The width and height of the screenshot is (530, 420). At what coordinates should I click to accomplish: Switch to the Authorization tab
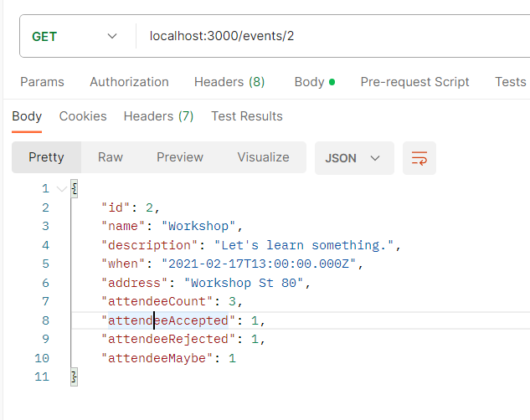129,82
